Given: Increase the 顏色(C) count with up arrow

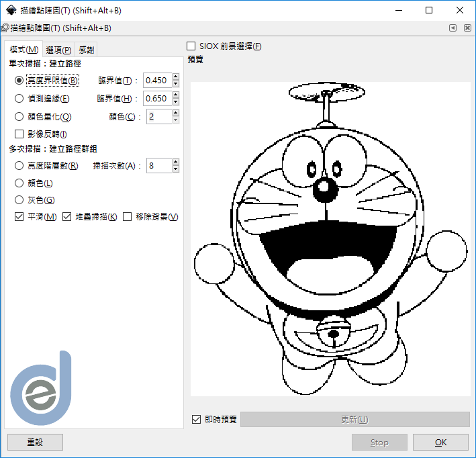Looking at the screenshot, I should [x=176, y=113].
